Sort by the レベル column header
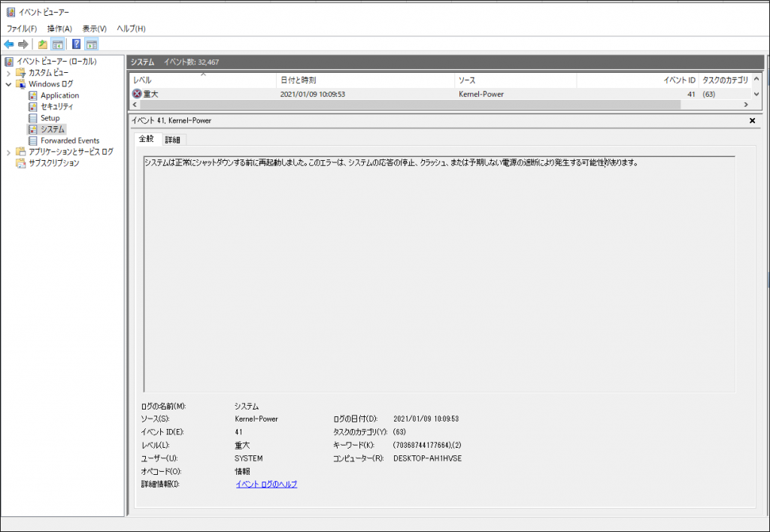The height and width of the screenshot is (532, 770). (x=203, y=80)
